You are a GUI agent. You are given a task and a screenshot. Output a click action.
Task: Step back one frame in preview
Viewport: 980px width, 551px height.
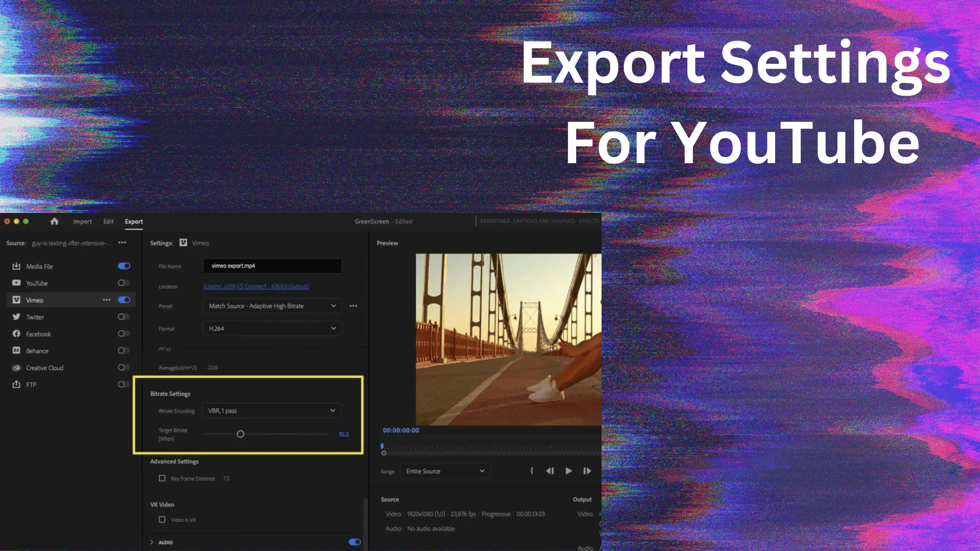point(550,471)
